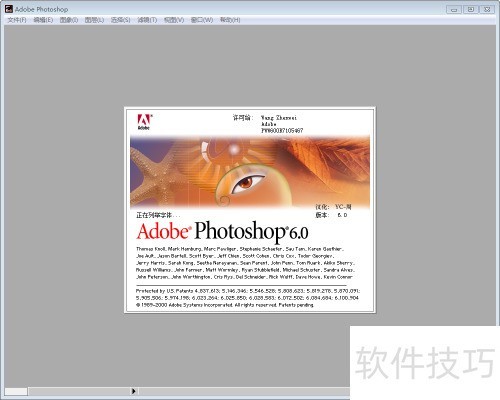Click the 'Thomas Knoll' credits line
The image size is (500, 400).
coord(240,249)
